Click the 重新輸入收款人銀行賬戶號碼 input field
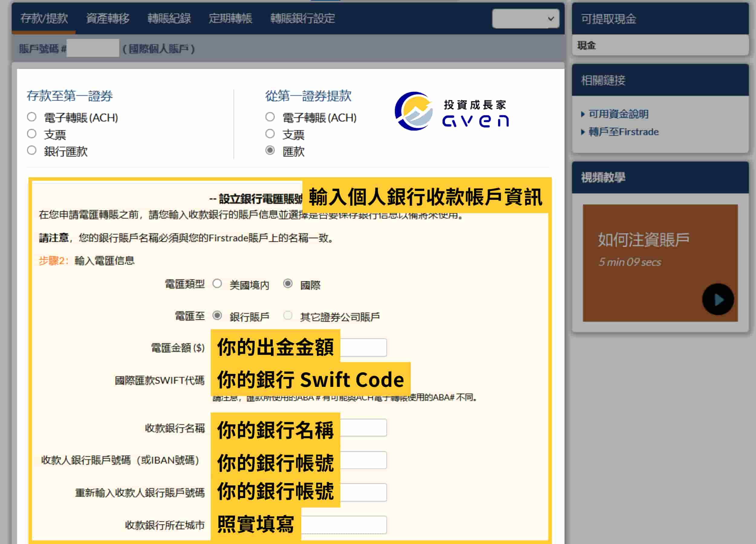756x544 pixels. (363, 492)
